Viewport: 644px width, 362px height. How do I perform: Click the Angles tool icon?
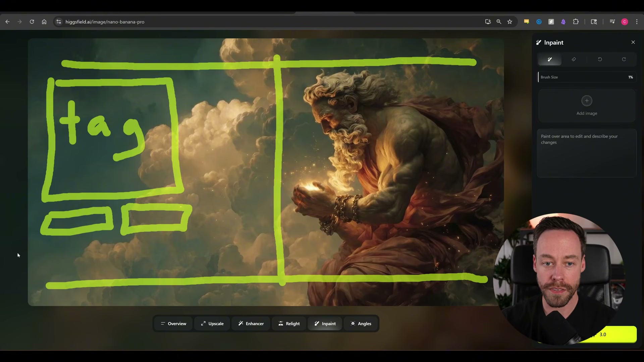[353, 323]
